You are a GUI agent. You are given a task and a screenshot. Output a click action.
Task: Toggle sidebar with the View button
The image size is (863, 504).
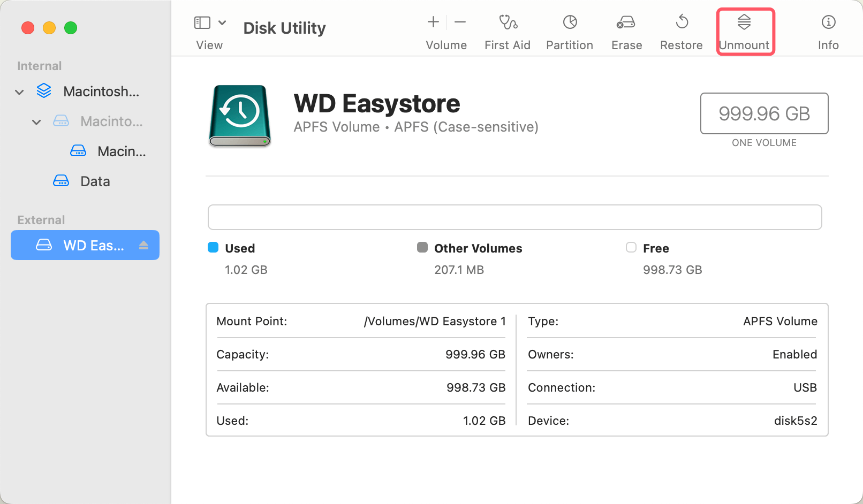[202, 22]
